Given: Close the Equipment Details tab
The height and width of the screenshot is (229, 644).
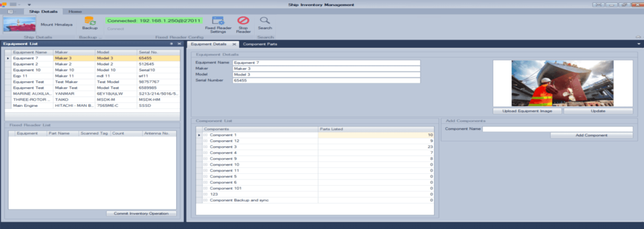Looking at the screenshot, I should click(234, 44).
